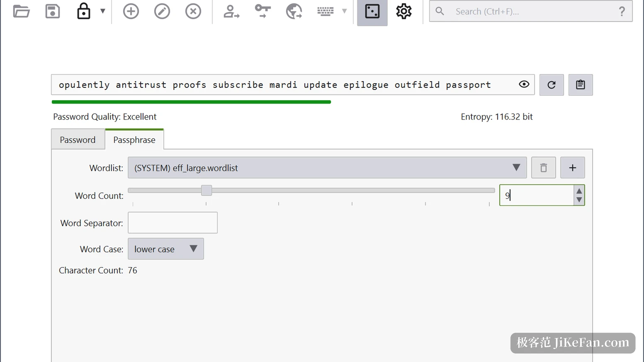Click into the Word Count number field
The width and height of the screenshot is (644, 362).
[x=537, y=195]
